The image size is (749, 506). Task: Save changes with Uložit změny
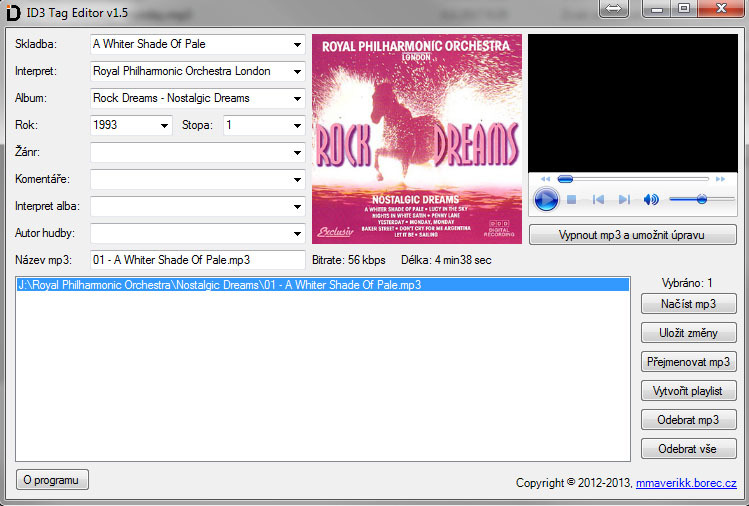point(688,333)
